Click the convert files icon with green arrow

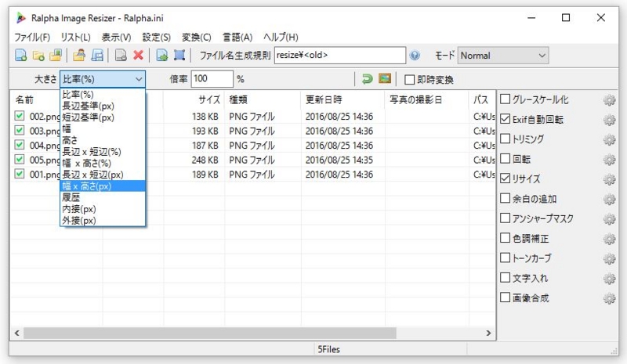162,56
